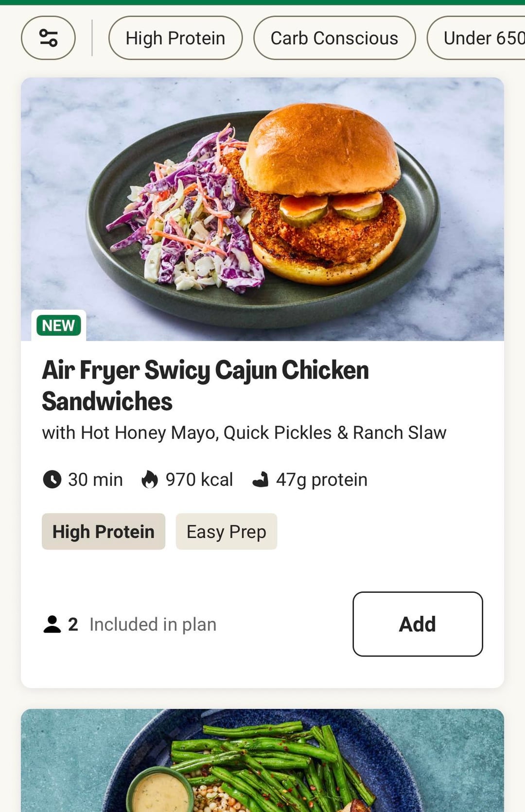The width and height of the screenshot is (525, 812).
Task: Click the 970 kcal calorie text
Action: (199, 480)
